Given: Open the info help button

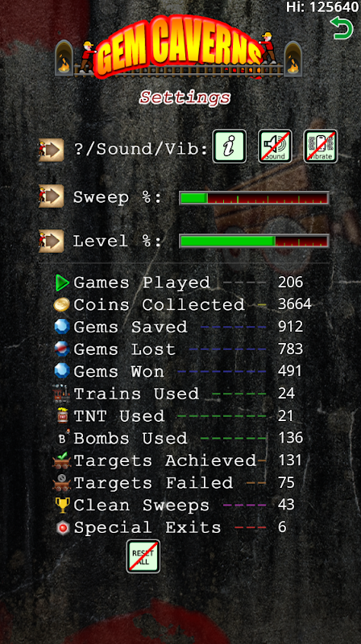Looking at the screenshot, I should point(230,147).
